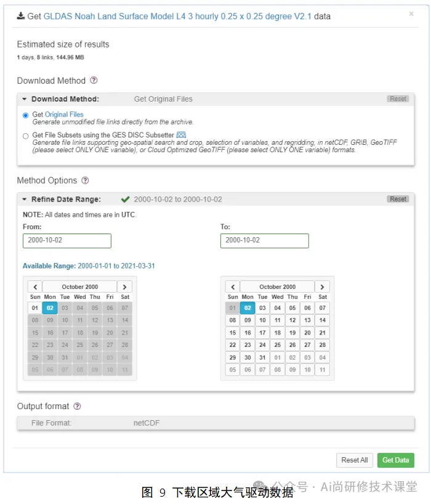
Task: Select Get File Subsets using GES DISC Subsetter
Action: click(26, 136)
